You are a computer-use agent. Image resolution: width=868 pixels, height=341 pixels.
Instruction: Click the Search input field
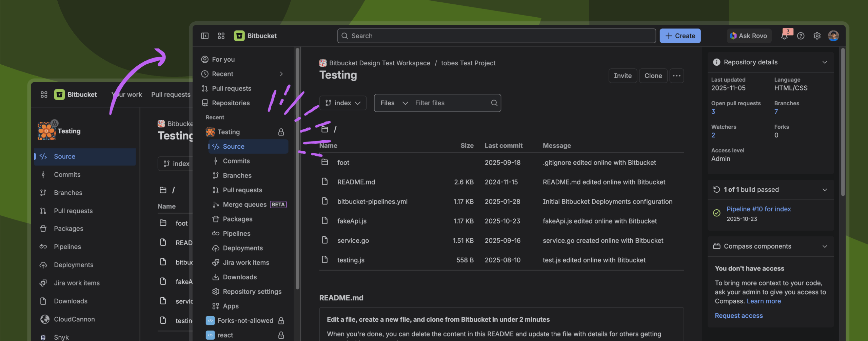coord(496,36)
